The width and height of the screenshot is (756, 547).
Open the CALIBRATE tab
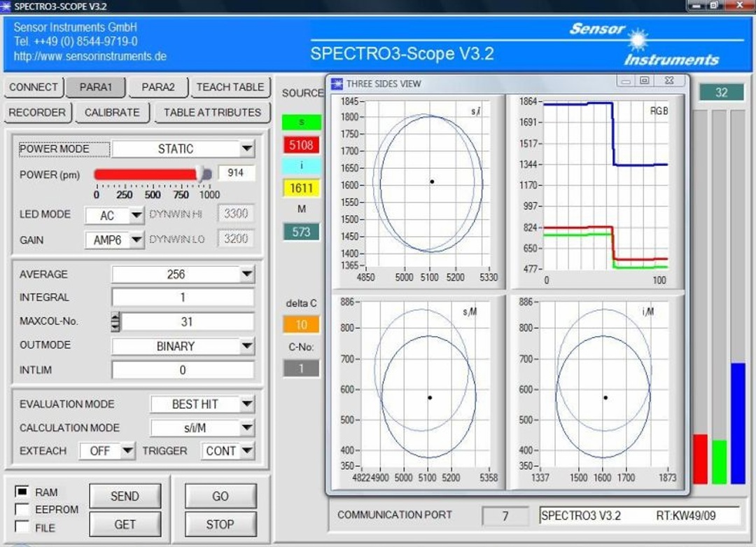112,112
